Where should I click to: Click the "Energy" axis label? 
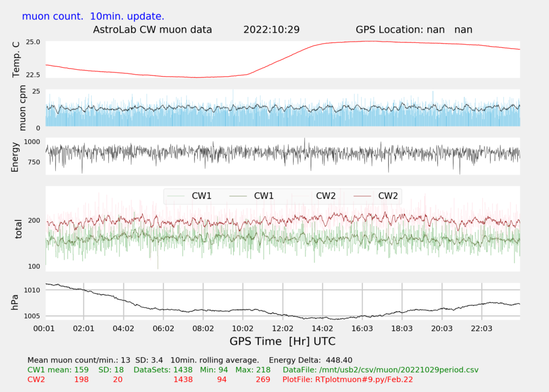click(16, 157)
